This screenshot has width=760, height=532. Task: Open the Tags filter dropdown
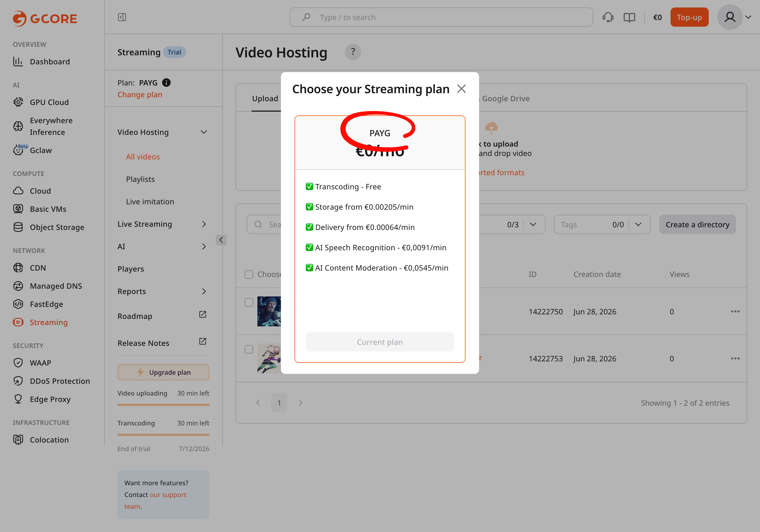(x=638, y=224)
